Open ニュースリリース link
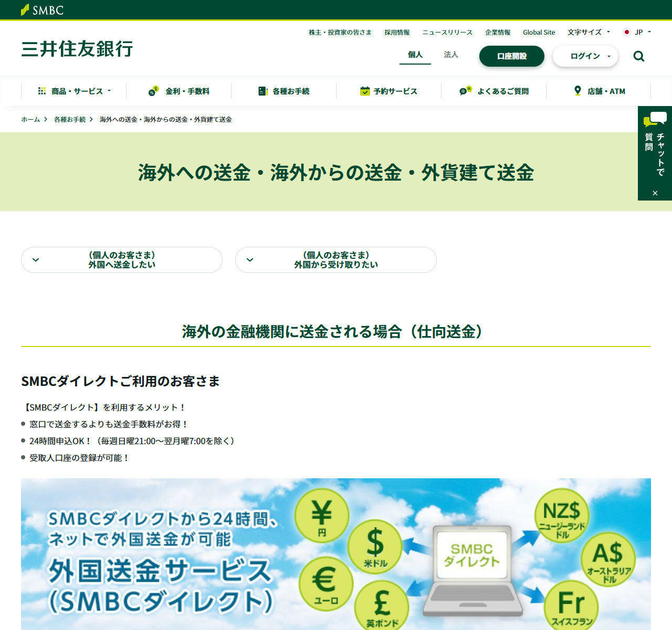Image resolution: width=672 pixels, height=630 pixels. pyautogui.click(x=447, y=32)
